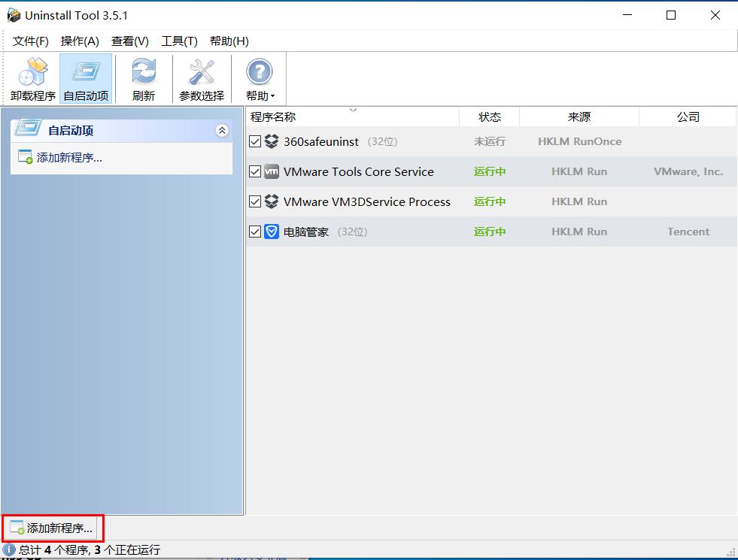
Task: Sort by 状态 column header
Action: (x=490, y=117)
